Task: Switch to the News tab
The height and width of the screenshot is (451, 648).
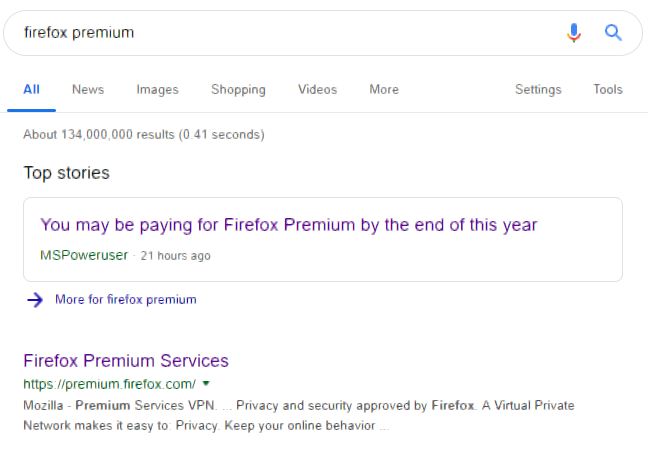Action: point(88,90)
